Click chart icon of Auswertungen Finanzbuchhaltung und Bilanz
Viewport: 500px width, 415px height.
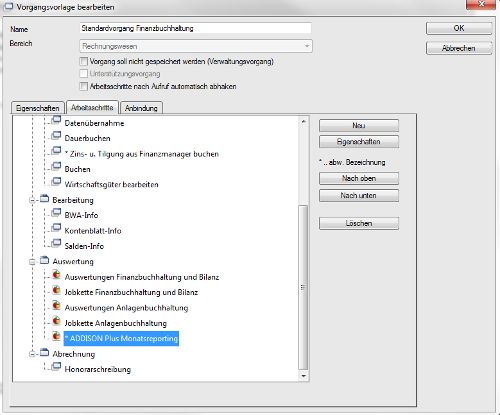tap(56, 274)
